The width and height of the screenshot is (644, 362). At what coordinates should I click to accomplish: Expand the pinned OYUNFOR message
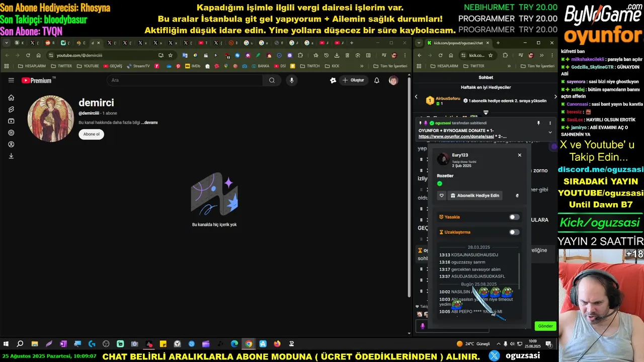pyautogui.click(x=550, y=133)
